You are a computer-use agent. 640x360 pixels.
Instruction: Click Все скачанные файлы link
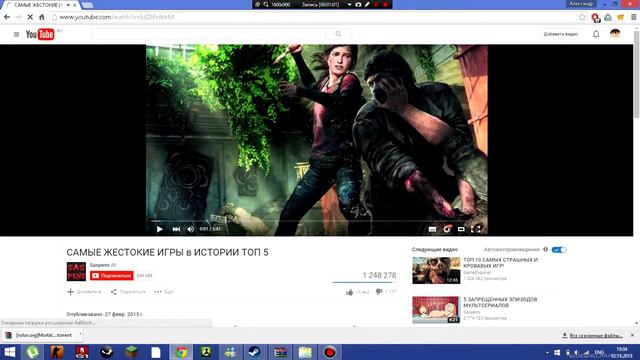point(596,336)
